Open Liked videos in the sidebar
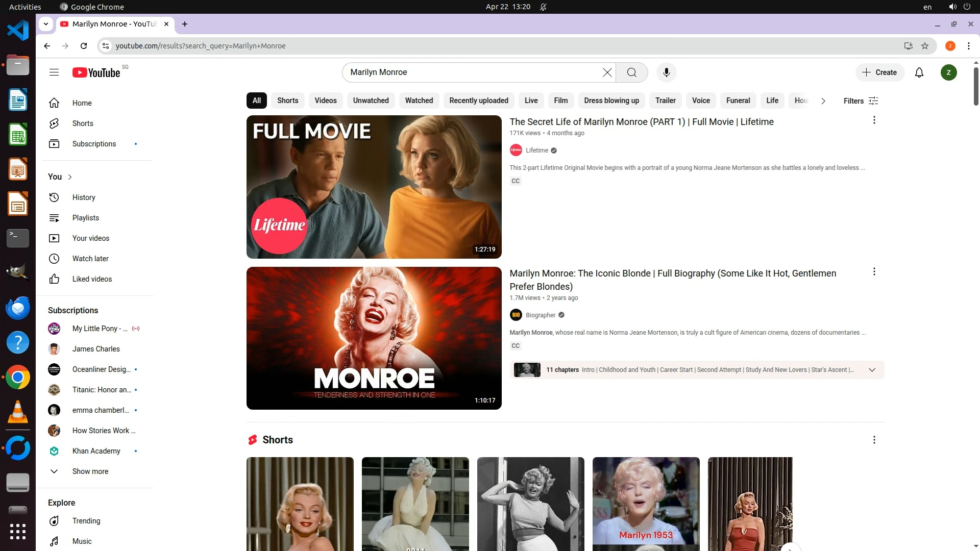The height and width of the screenshot is (551, 980). point(92,279)
